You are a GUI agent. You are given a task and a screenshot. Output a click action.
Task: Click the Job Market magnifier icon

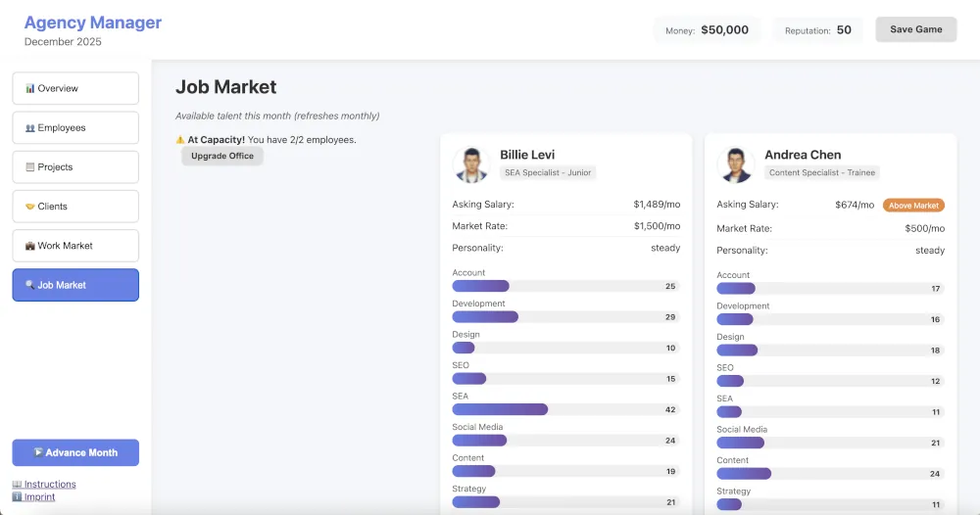tap(30, 285)
